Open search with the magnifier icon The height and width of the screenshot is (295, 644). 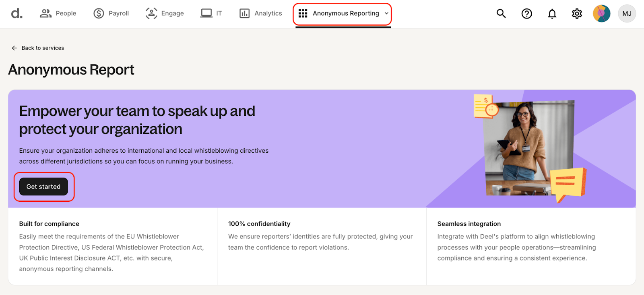[x=501, y=13]
